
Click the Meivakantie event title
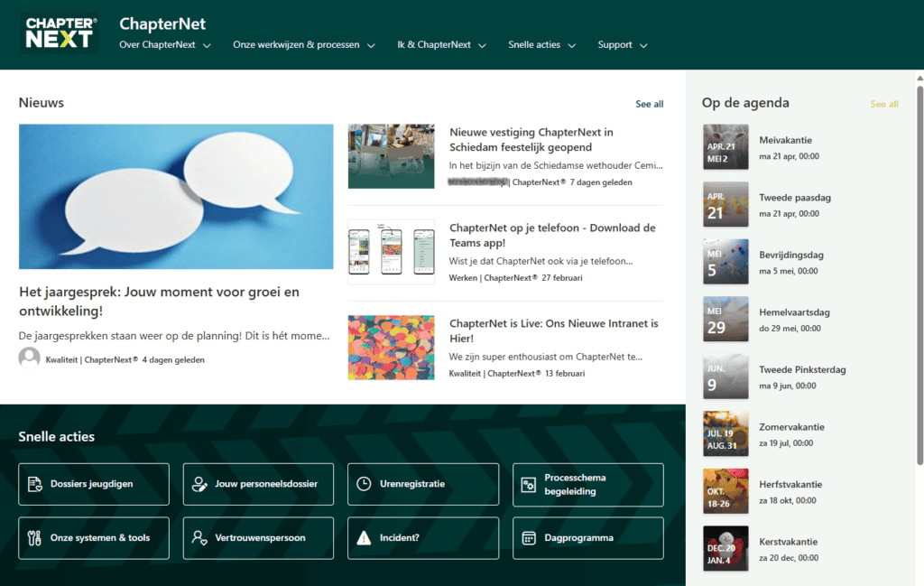point(786,140)
